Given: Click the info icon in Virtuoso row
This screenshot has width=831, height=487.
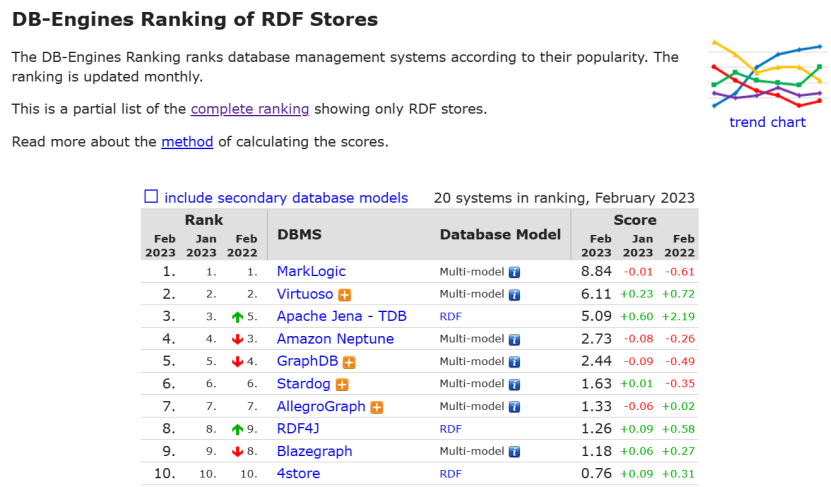Looking at the screenshot, I should point(514,295).
